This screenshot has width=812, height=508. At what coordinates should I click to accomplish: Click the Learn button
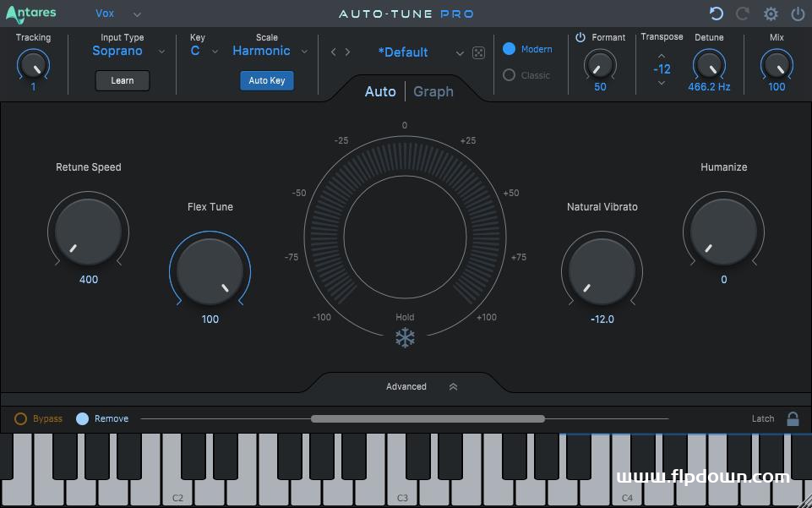[x=122, y=80]
